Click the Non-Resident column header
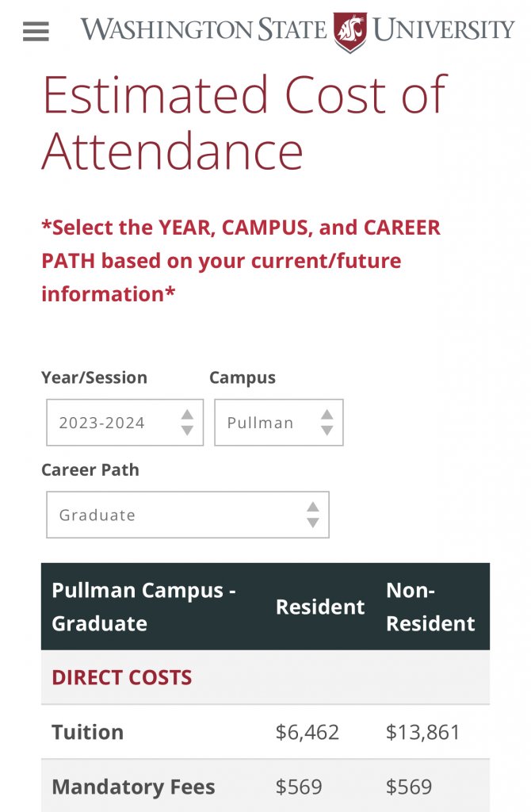531x812 pixels. click(430, 607)
